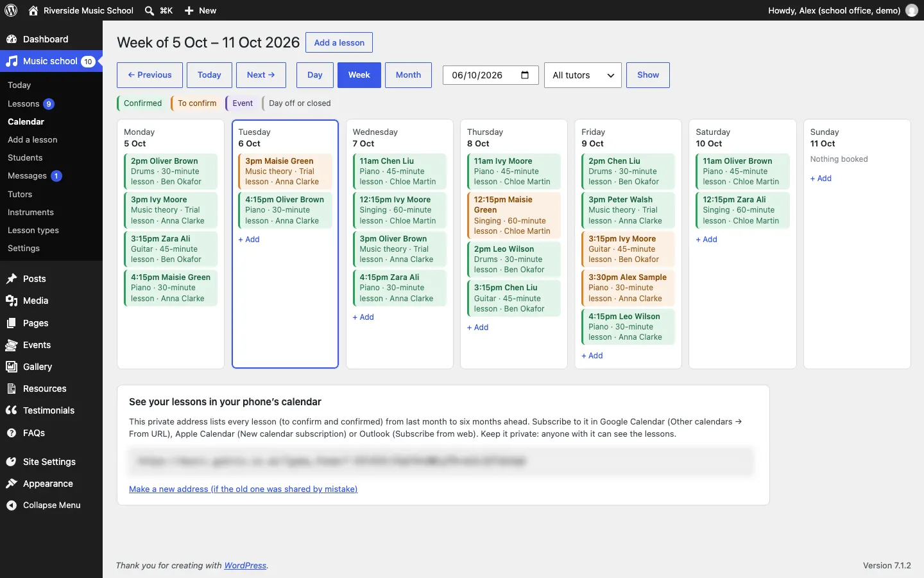Open the search magnifier icon in admin bar
The height and width of the screenshot is (578, 924).
[150, 10]
